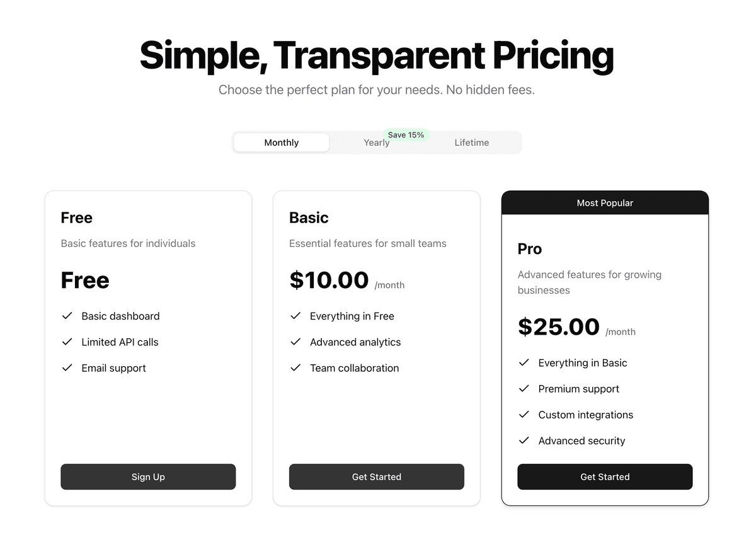Image resolution: width=756 pixels, height=542 pixels.
Task: Click the checkmark next to Limited API calls
Action: click(67, 342)
